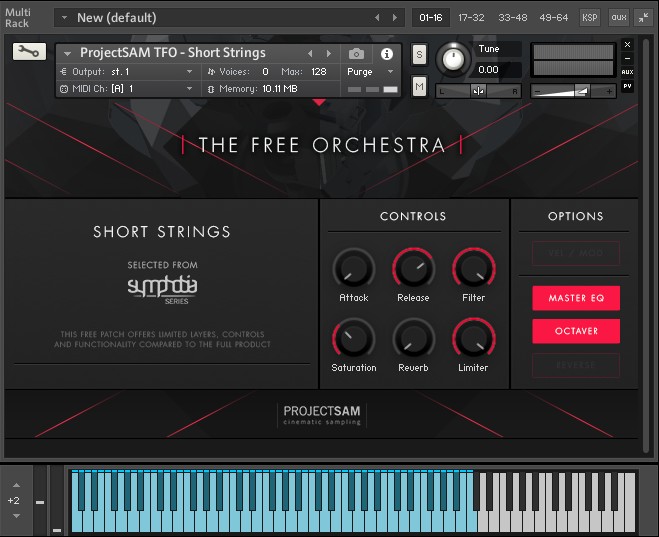This screenshot has height=537, width=659.
Task: Click the volume minus button
Action: (x=537, y=91)
